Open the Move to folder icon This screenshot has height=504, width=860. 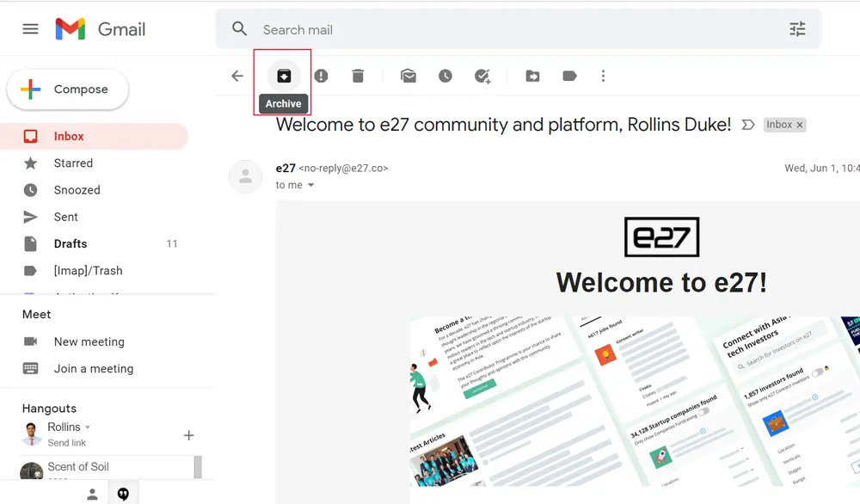(533, 76)
